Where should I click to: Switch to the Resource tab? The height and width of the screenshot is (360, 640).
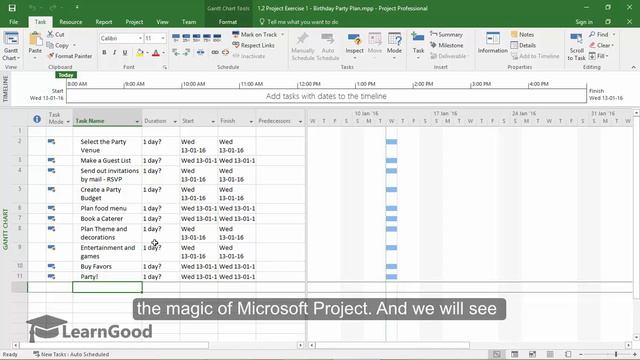pyautogui.click(x=71, y=22)
